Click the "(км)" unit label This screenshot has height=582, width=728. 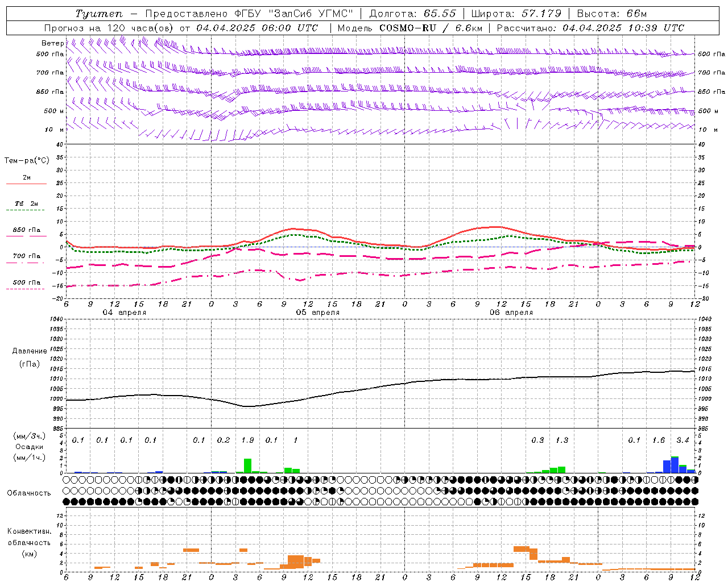click(x=29, y=554)
